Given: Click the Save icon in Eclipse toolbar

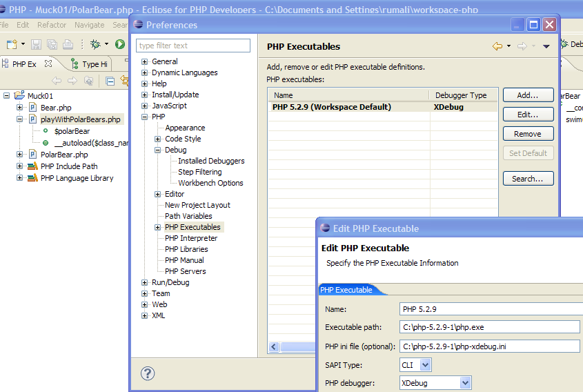Looking at the screenshot, I should (x=36, y=45).
